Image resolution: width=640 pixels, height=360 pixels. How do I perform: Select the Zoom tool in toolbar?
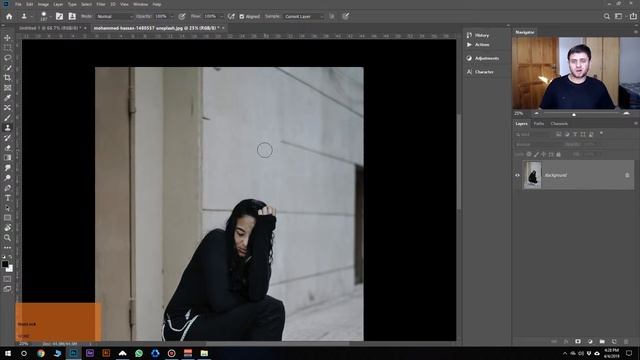click(7, 238)
